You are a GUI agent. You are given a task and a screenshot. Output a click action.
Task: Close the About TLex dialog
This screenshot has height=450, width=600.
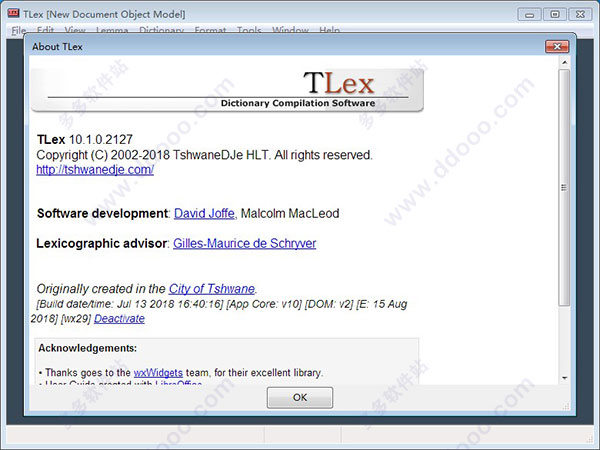coord(557,46)
